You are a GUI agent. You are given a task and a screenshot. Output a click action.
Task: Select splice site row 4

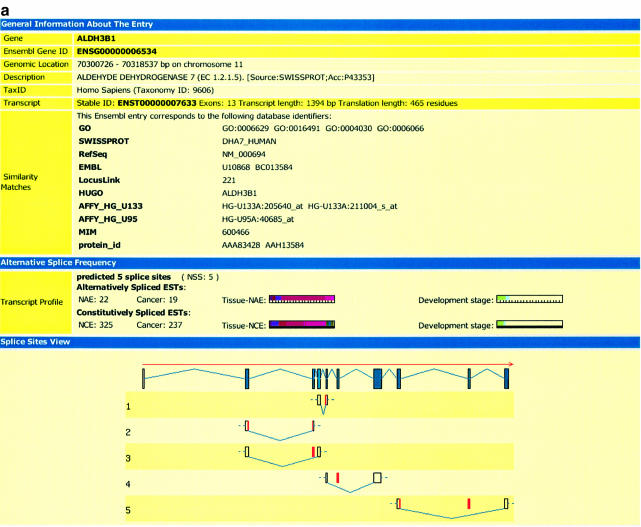pos(319,483)
